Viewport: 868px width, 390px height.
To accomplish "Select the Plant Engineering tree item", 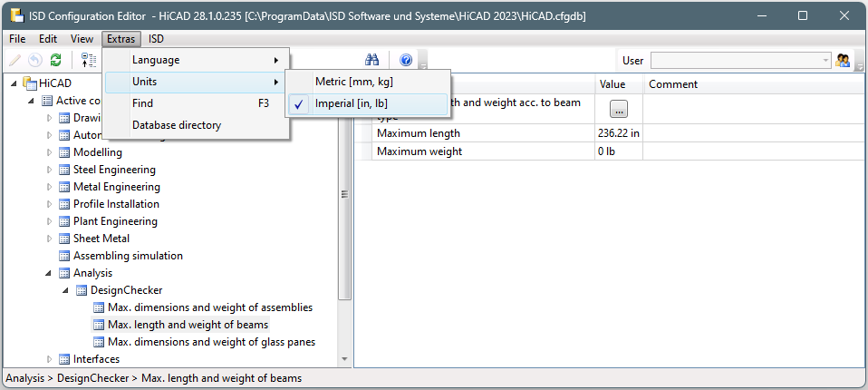I will 115,221.
